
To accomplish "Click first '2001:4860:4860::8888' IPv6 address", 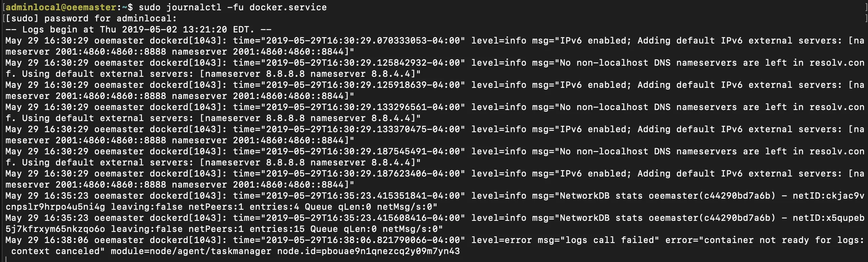I will [110, 51].
